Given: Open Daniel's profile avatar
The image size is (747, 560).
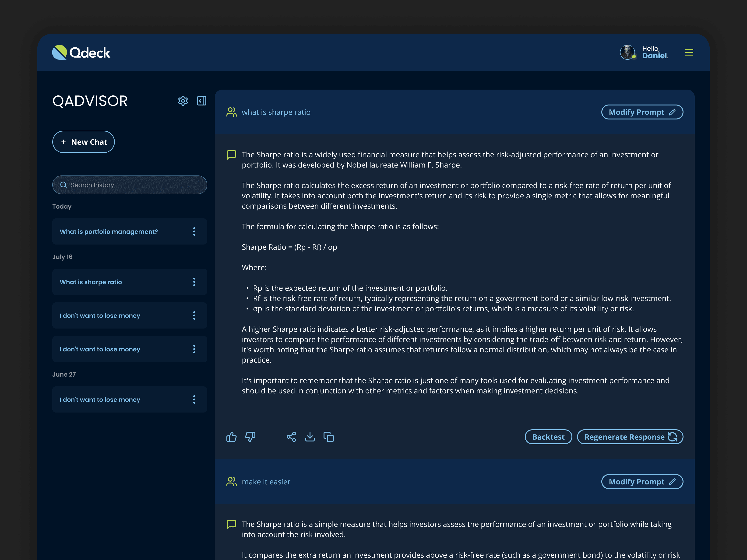Looking at the screenshot, I should [x=627, y=52].
